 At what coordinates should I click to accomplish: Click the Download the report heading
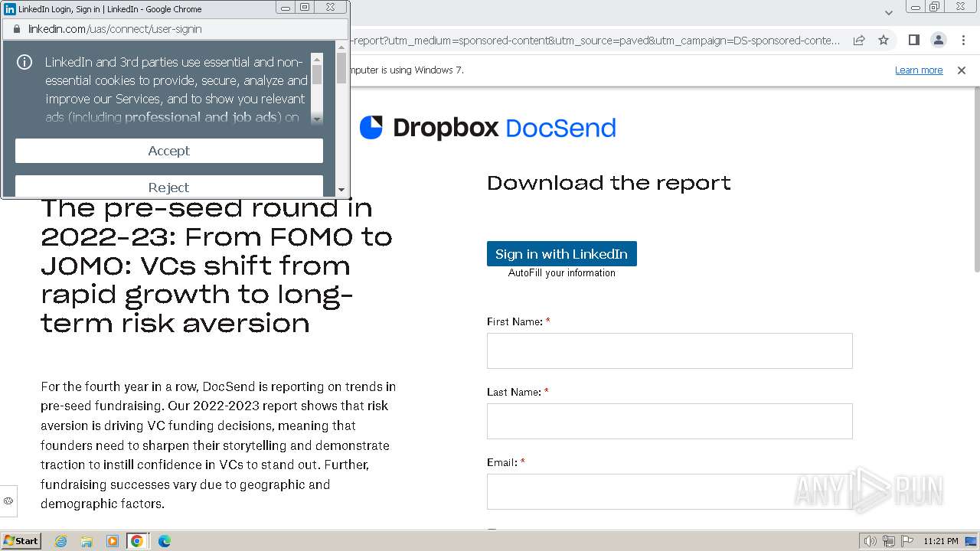point(609,183)
